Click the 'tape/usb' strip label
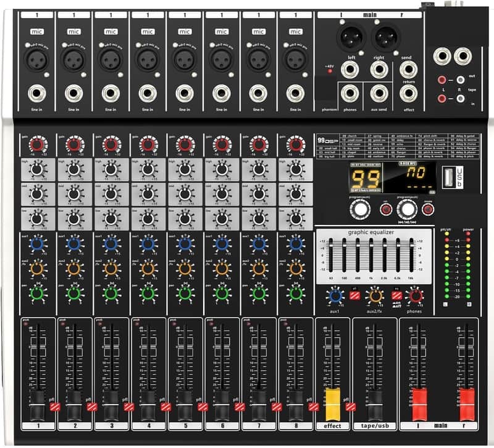Viewport: 494px width, 448px height. [x=375, y=426]
